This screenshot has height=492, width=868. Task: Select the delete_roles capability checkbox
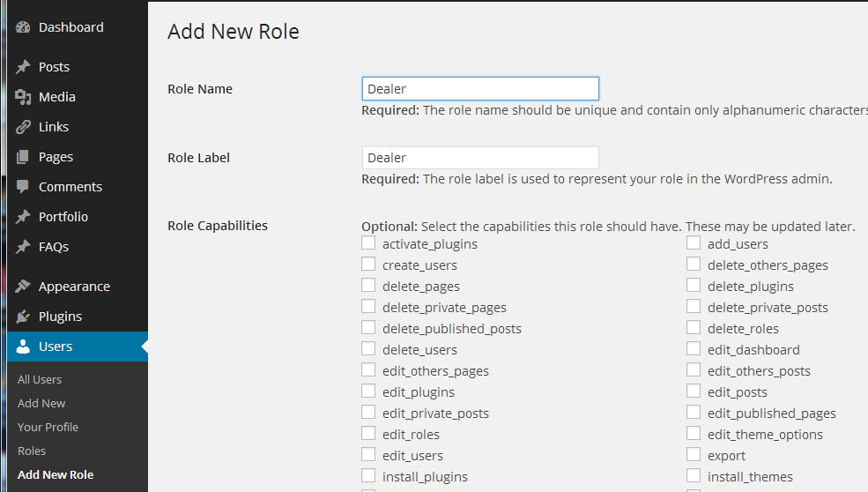(x=694, y=328)
